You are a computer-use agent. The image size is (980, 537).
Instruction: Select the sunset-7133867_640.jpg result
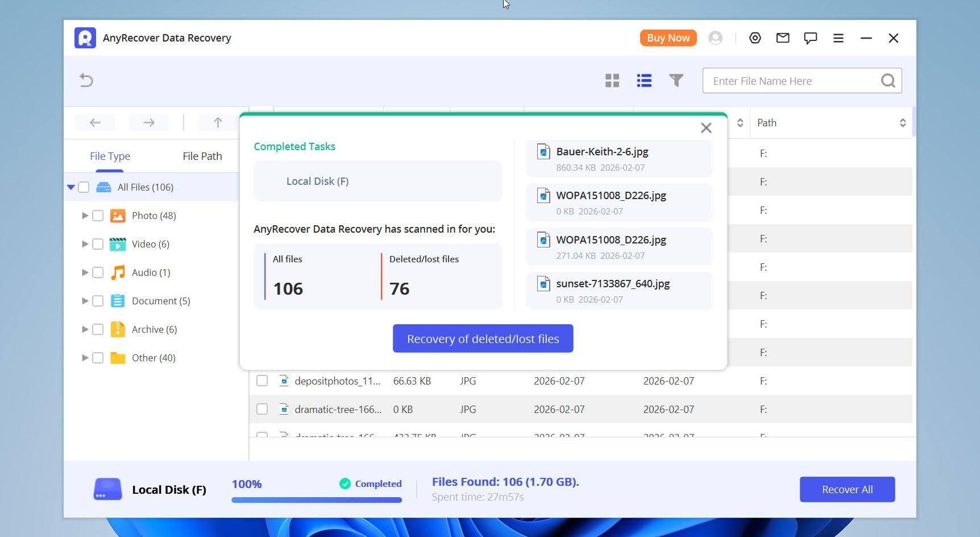pos(619,291)
